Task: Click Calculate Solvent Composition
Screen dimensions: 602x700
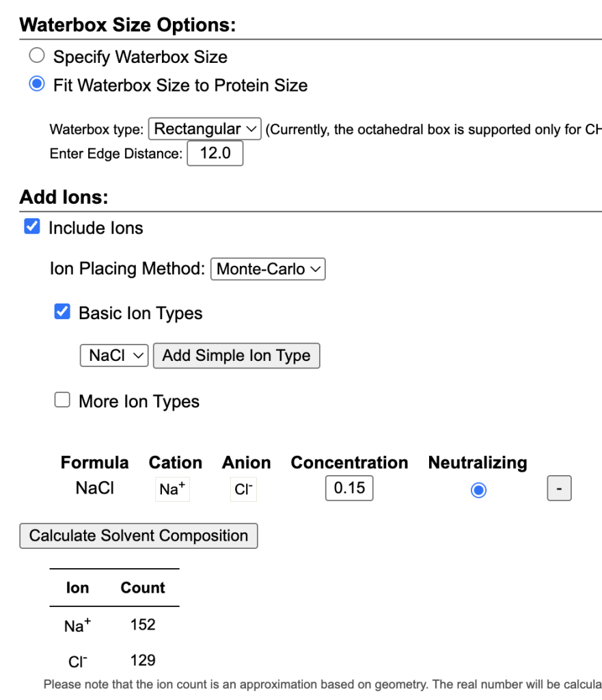Action: click(139, 535)
